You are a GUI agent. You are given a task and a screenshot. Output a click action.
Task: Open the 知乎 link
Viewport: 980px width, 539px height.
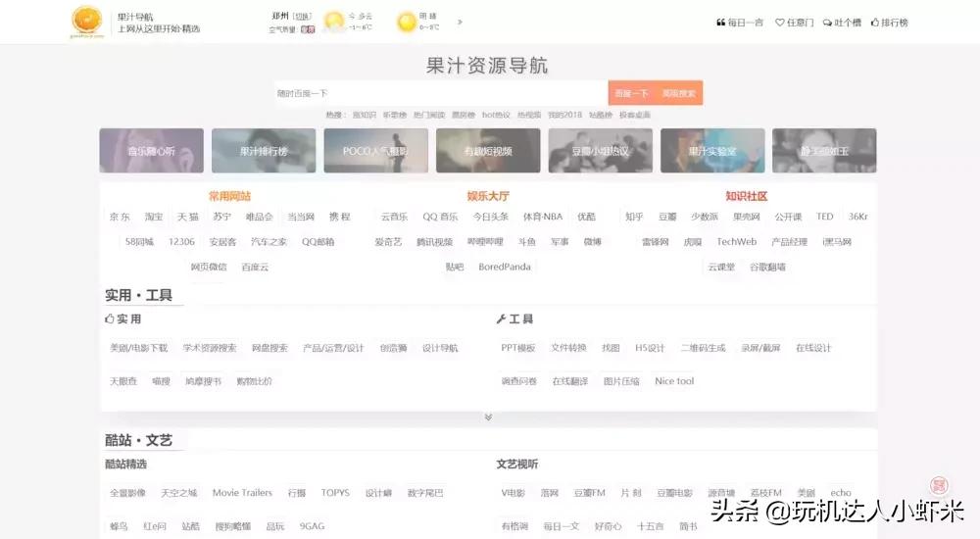[634, 217]
